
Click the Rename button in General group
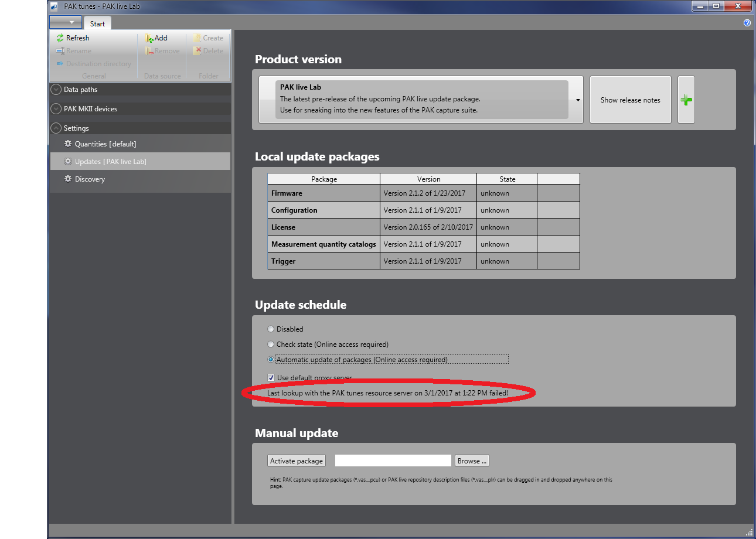pyautogui.click(x=73, y=51)
